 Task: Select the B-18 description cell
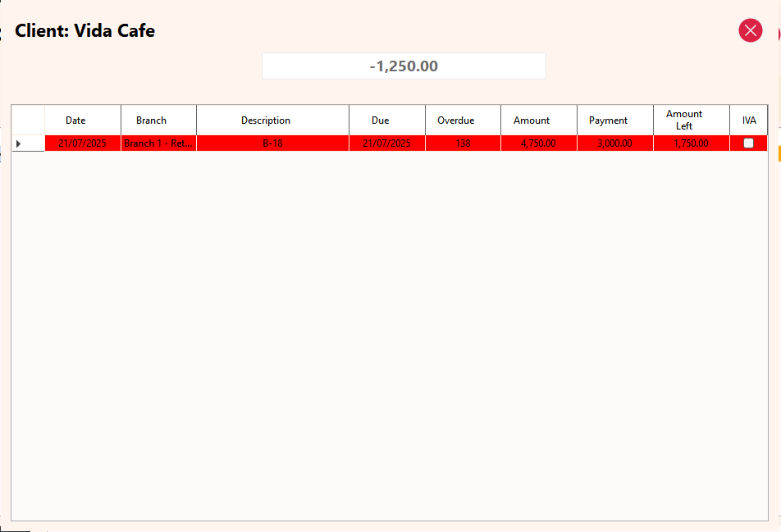[272, 143]
